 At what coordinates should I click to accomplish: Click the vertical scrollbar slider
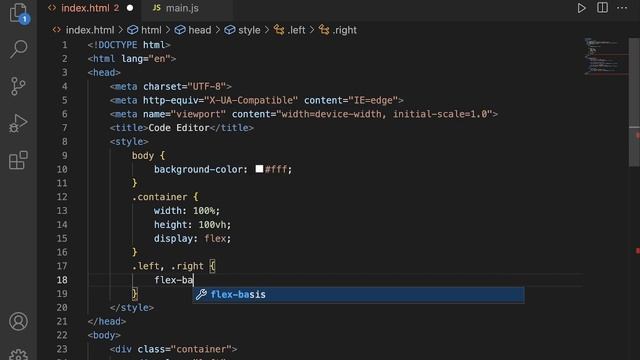click(x=634, y=102)
